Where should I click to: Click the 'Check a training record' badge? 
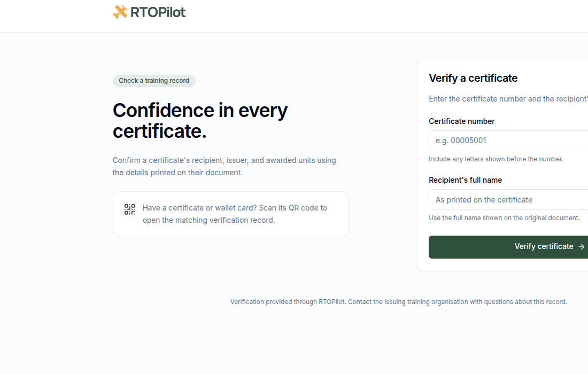tap(154, 81)
